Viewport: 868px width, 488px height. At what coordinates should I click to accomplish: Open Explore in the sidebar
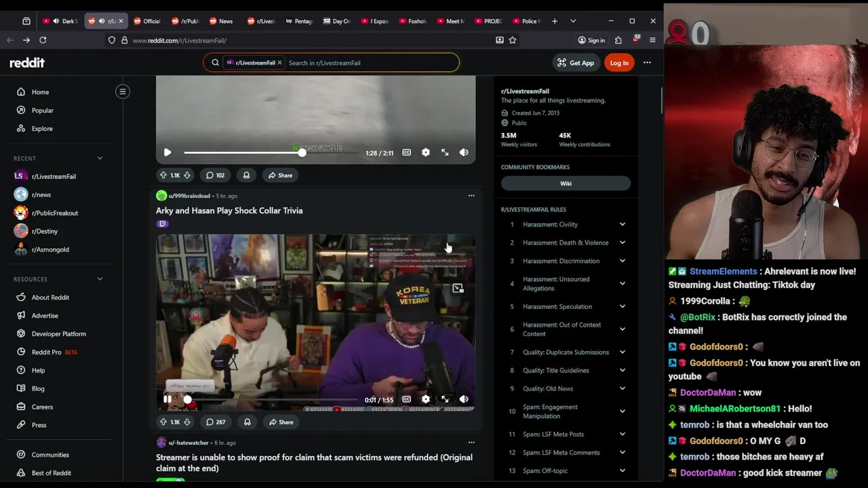(x=42, y=129)
